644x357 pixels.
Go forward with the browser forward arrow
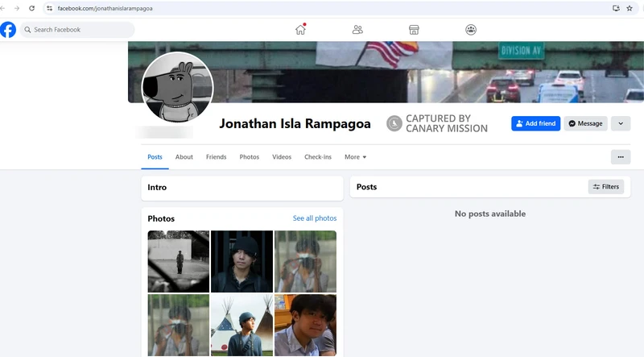(17, 8)
